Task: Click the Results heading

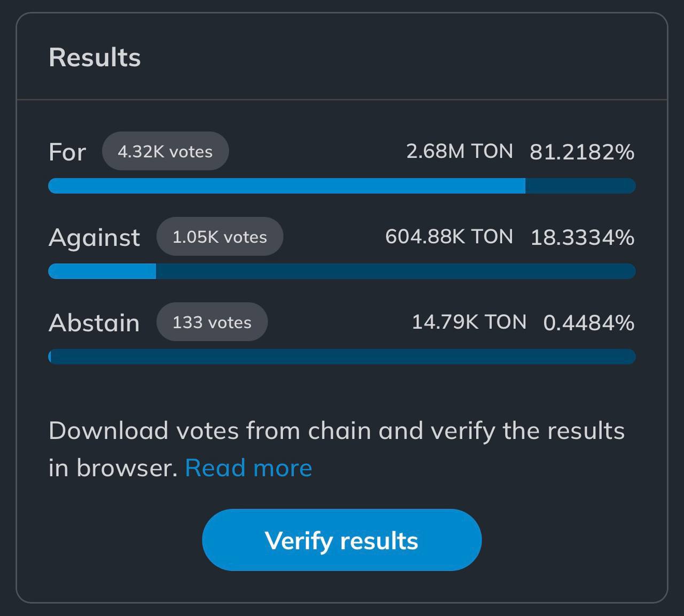Action: coord(95,57)
